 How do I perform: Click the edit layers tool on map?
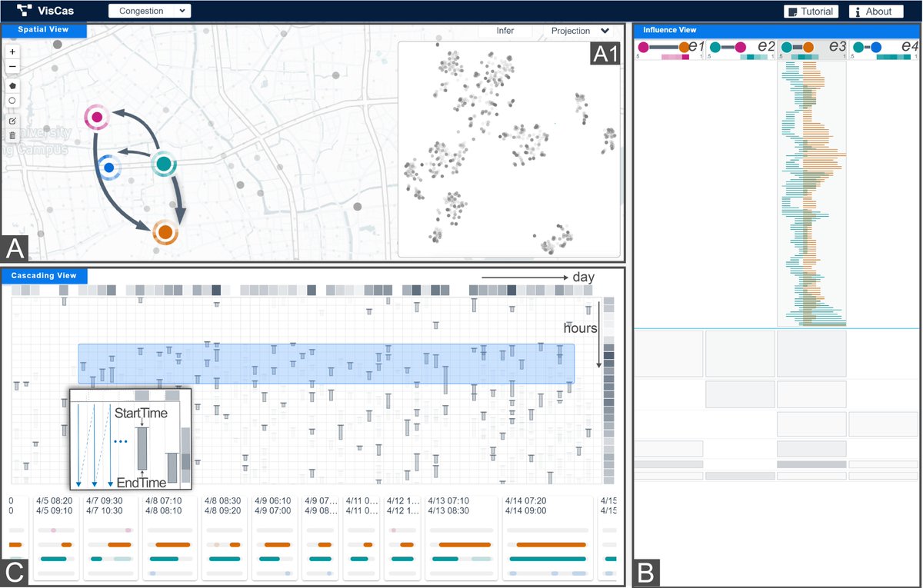[12, 121]
